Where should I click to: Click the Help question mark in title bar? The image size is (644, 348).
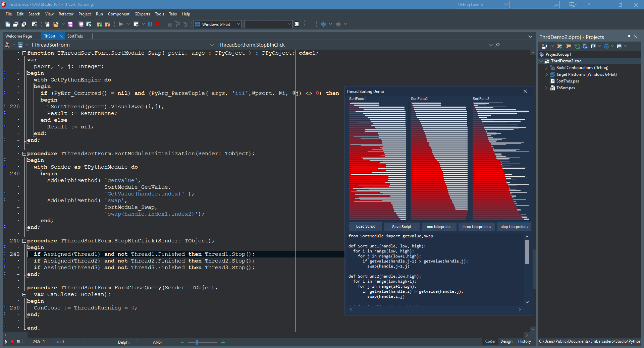[589, 5]
